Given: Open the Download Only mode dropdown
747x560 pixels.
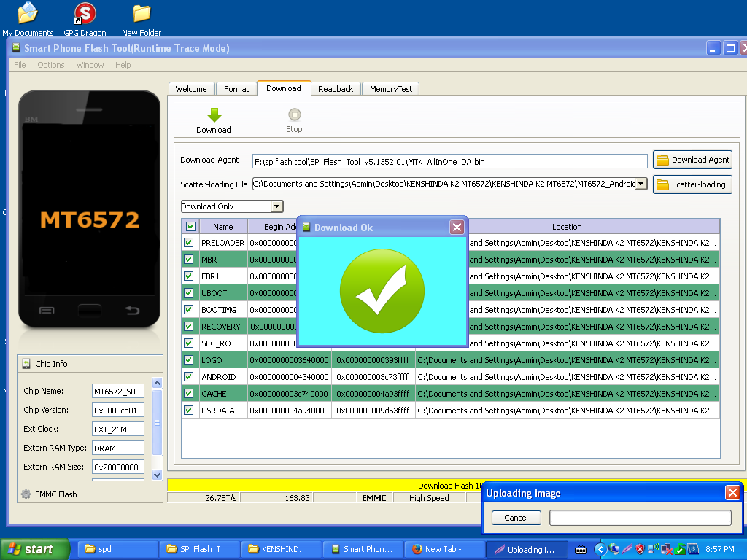Looking at the screenshot, I should click(276, 206).
